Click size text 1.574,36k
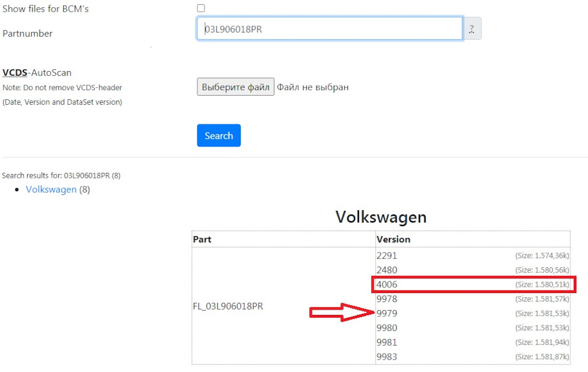The image size is (588, 372). click(542, 256)
